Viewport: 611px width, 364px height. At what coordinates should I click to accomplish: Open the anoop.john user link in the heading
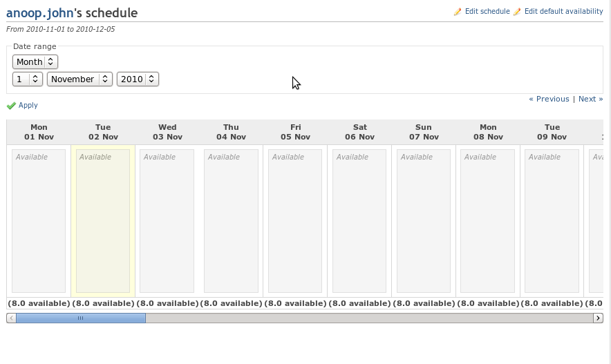pyautogui.click(x=40, y=13)
